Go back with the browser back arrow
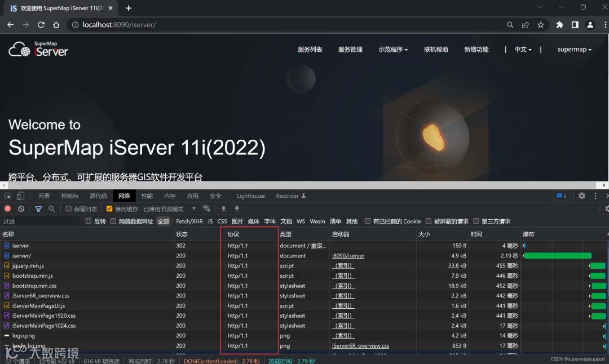609x364 pixels. [x=11, y=24]
